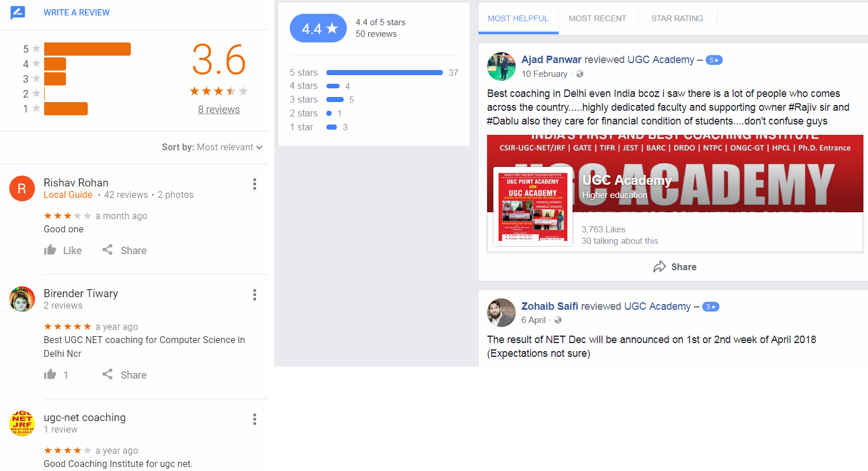868x471 pixels.
Task: Click the 3-star badge on Zohaib Saifi's review
Action: pos(711,307)
